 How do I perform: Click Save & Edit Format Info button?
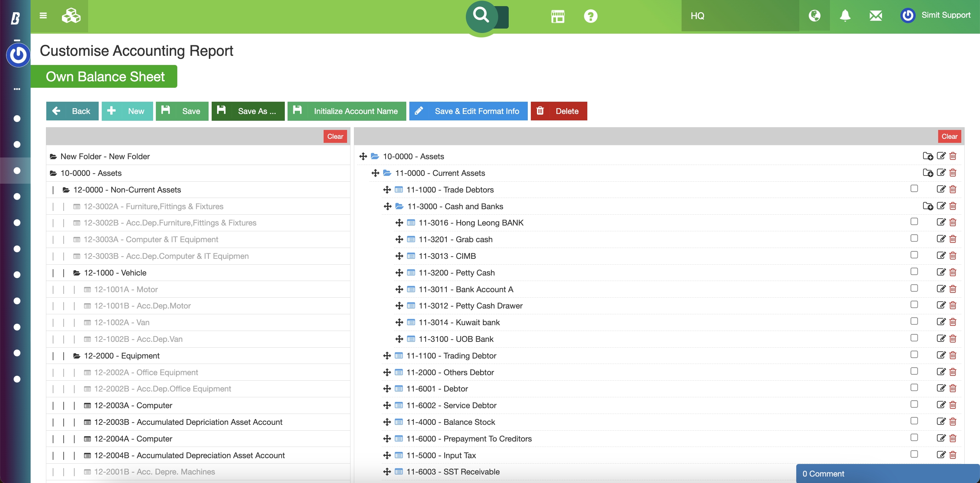[468, 111]
